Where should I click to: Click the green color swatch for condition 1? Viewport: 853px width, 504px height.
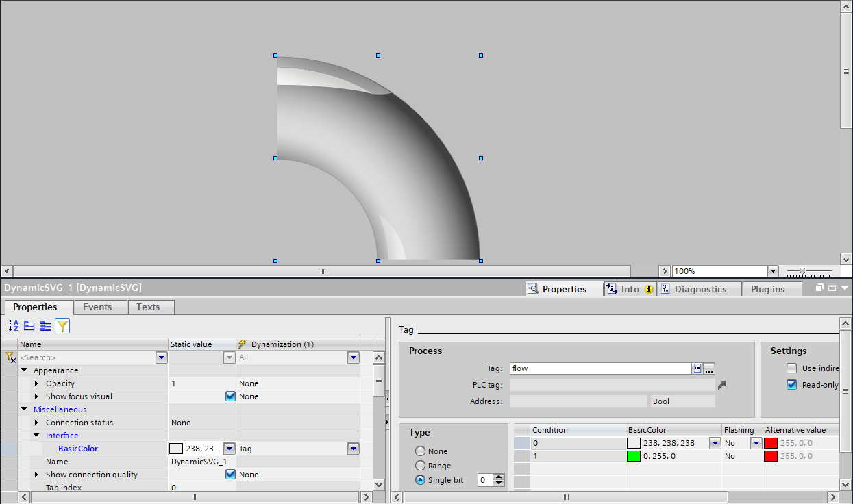(x=633, y=456)
